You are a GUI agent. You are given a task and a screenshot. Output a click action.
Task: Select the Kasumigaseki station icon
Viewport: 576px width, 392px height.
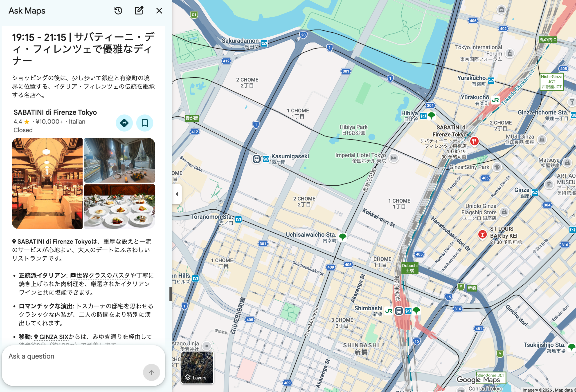pyautogui.click(x=257, y=159)
